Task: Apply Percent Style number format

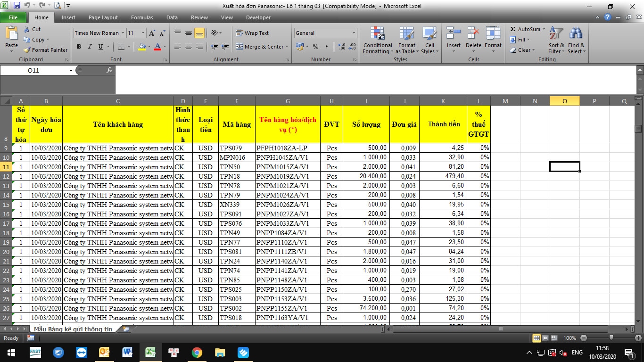Action: coord(315,47)
